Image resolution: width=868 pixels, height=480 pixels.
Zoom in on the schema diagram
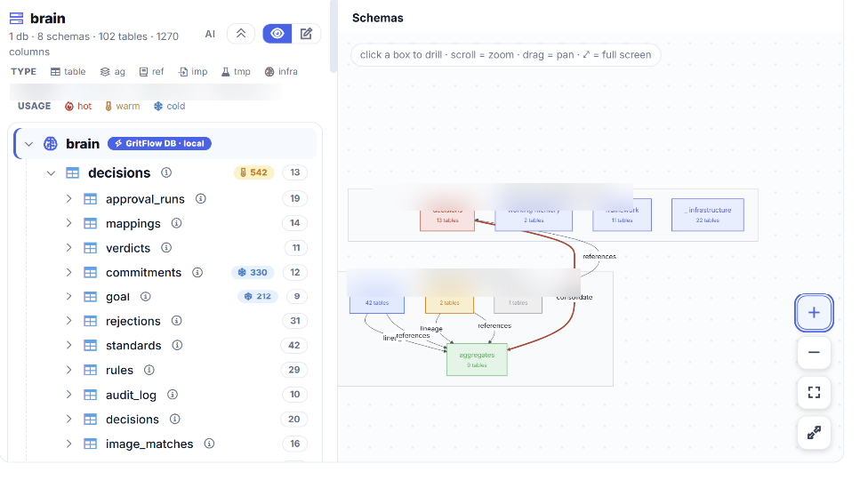[814, 313]
